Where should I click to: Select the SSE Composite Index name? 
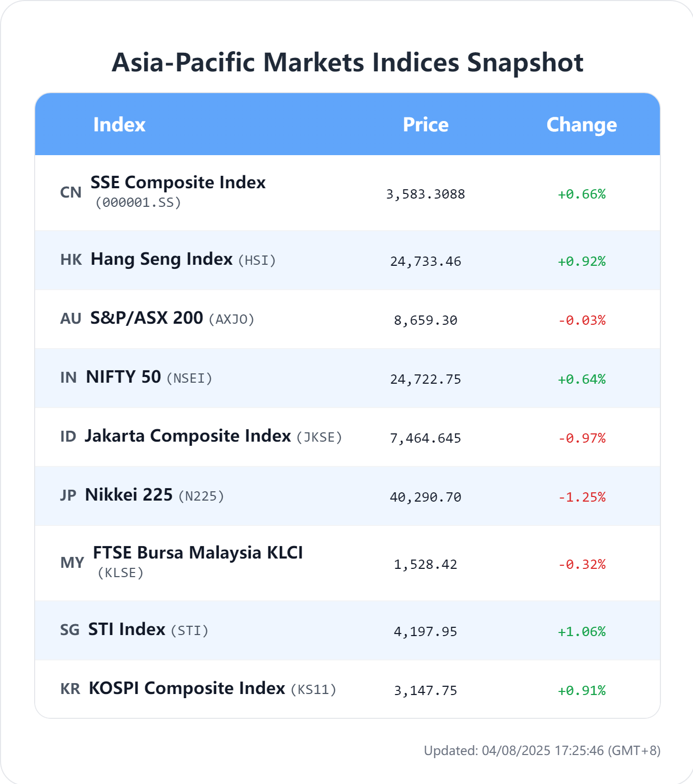click(x=178, y=182)
